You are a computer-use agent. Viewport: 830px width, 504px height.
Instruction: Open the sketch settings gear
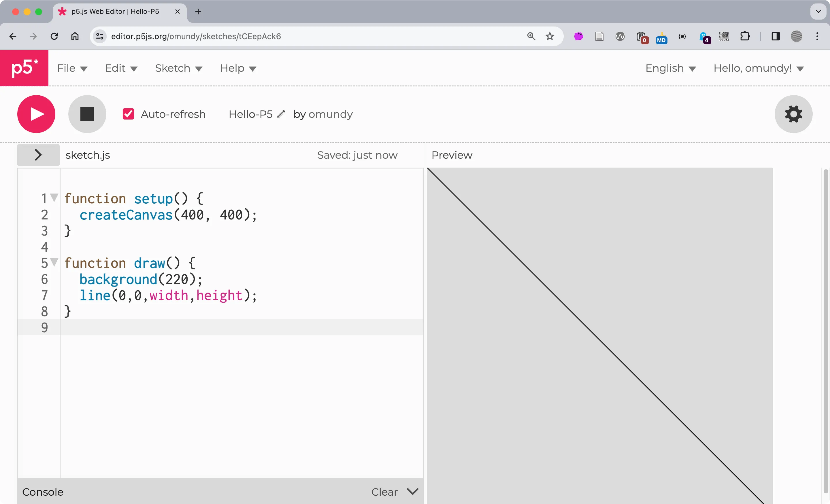pyautogui.click(x=793, y=114)
